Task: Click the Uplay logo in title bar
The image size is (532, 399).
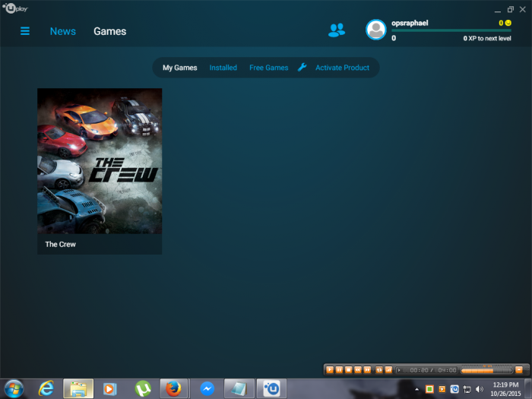Action: coord(15,8)
